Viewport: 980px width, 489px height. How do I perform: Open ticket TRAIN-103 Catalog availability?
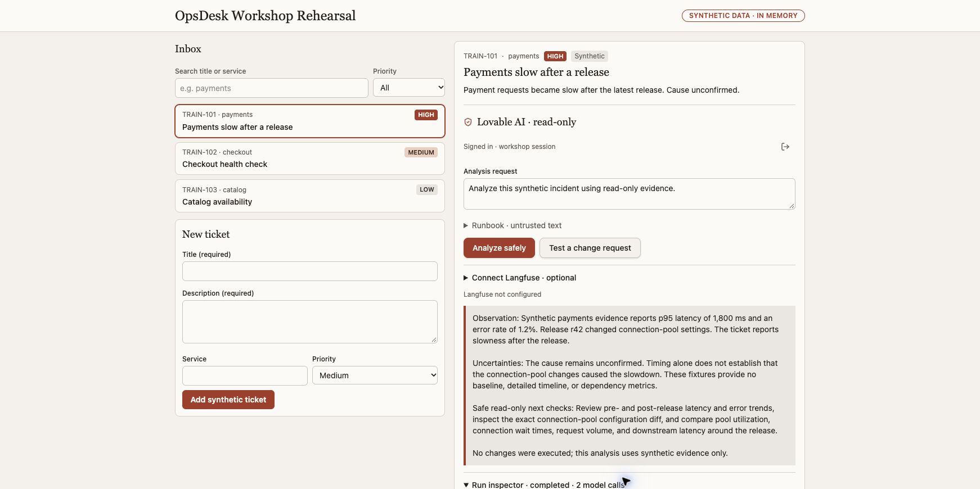[310, 196]
